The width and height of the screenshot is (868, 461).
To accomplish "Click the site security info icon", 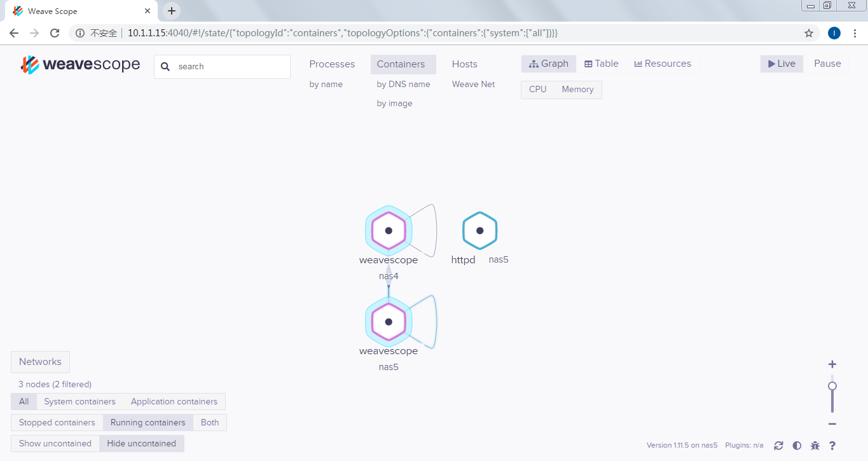I will 80,33.
